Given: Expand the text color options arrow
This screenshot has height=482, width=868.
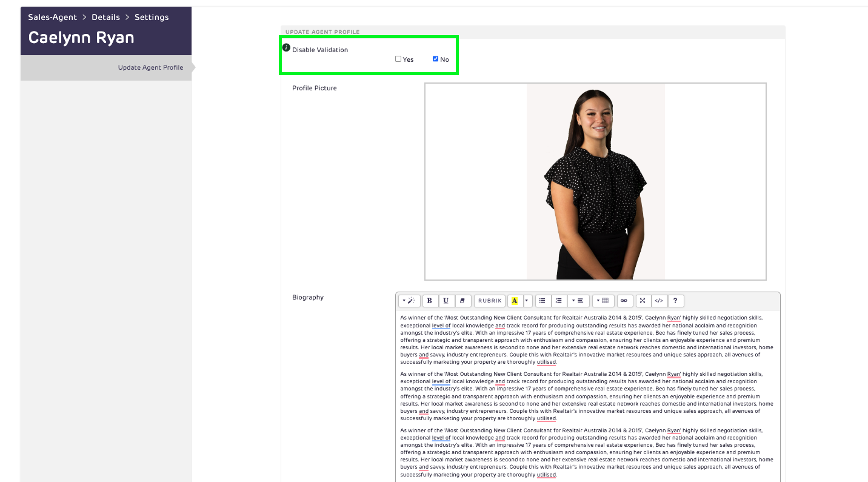Looking at the screenshot, I should pyautogui.click(x=527, y=301).
